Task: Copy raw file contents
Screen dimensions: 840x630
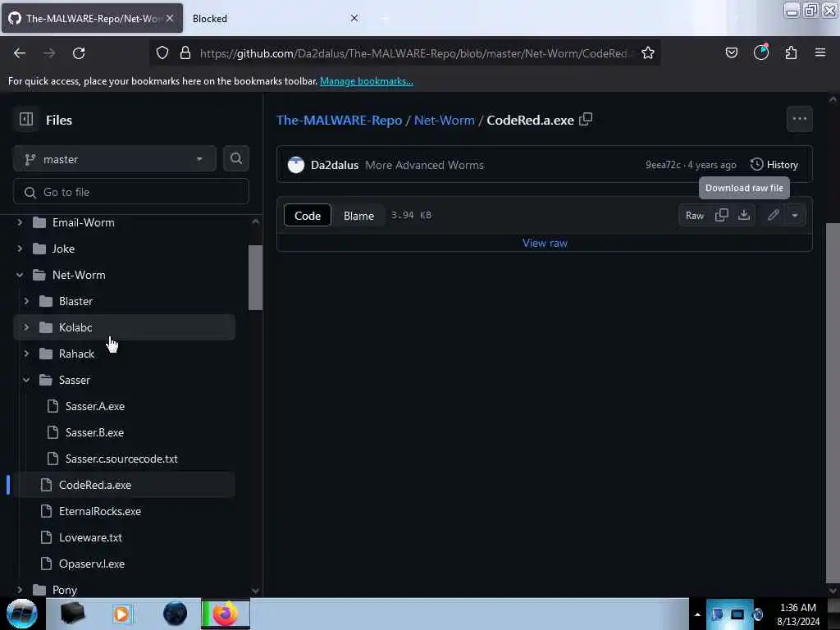Action: 722,216
